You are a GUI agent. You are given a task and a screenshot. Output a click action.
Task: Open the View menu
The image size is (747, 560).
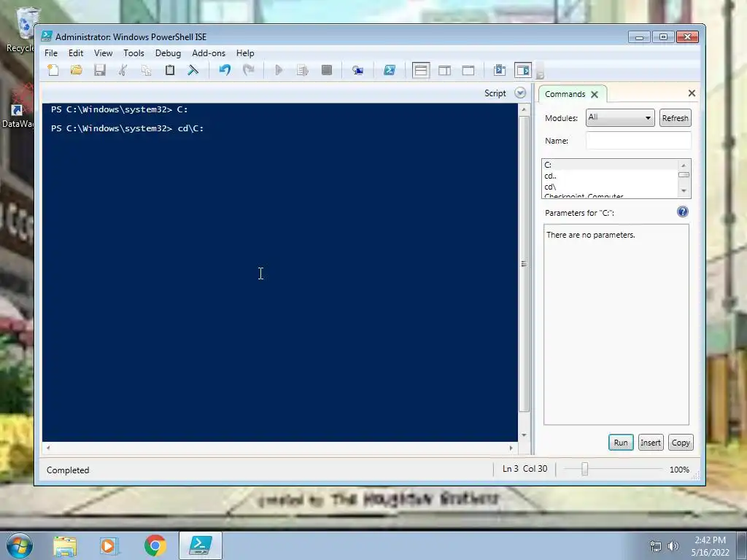[104, 53]
